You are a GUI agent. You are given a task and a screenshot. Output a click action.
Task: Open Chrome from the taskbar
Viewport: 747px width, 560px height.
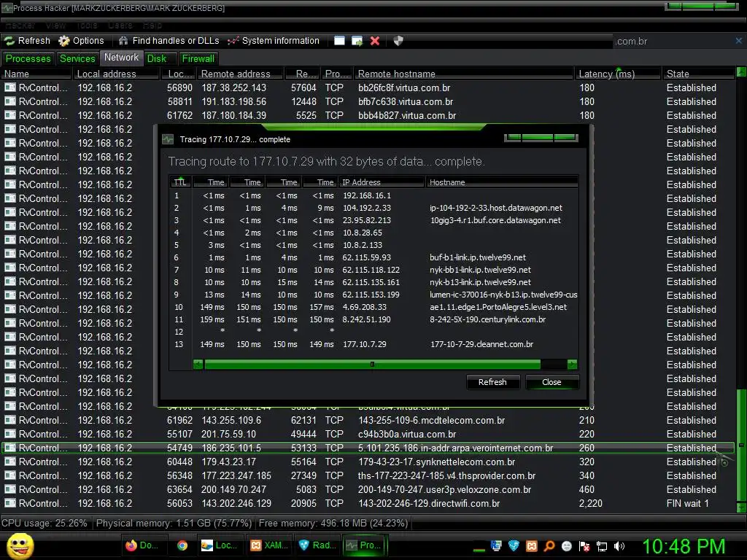point(182,545)
